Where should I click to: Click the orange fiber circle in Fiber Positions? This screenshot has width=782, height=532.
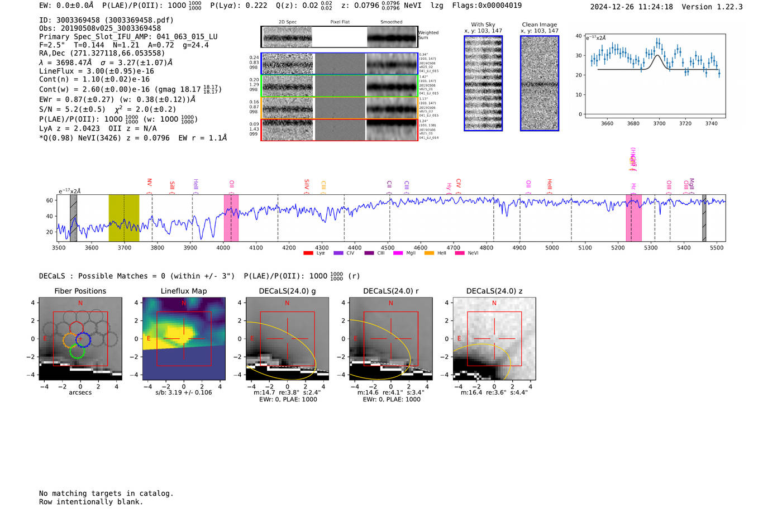coord(70,340)
